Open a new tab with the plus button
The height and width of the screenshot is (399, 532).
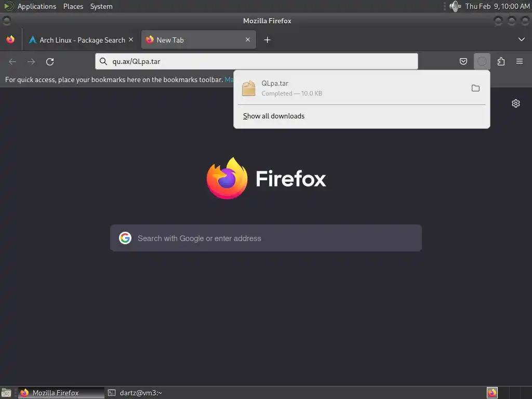click(x=267, y=40)
